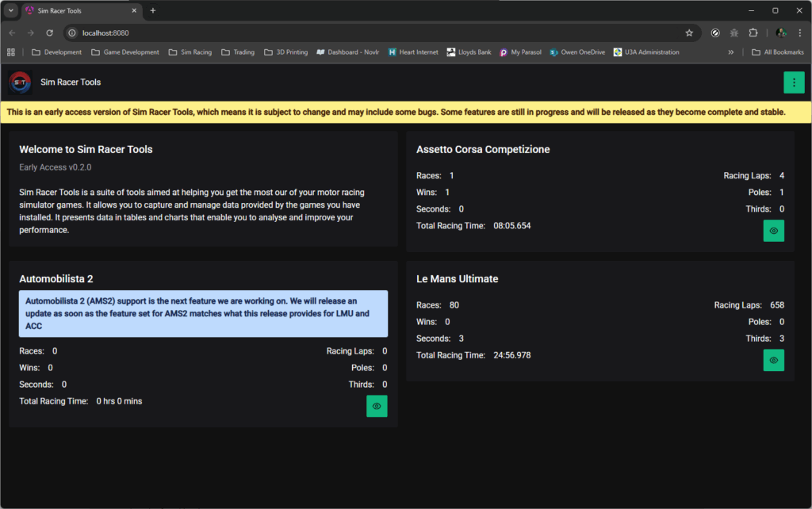The width and height of the screenshot is (812, 509).
Task: Click the Sim Racer Tools logo
Action: tap(21, 82)
